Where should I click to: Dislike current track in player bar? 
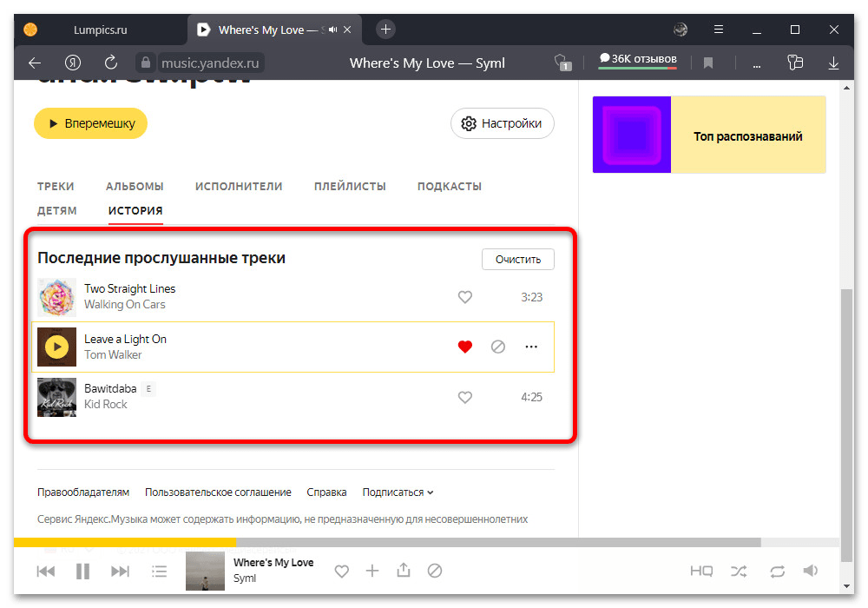point(435,571)
